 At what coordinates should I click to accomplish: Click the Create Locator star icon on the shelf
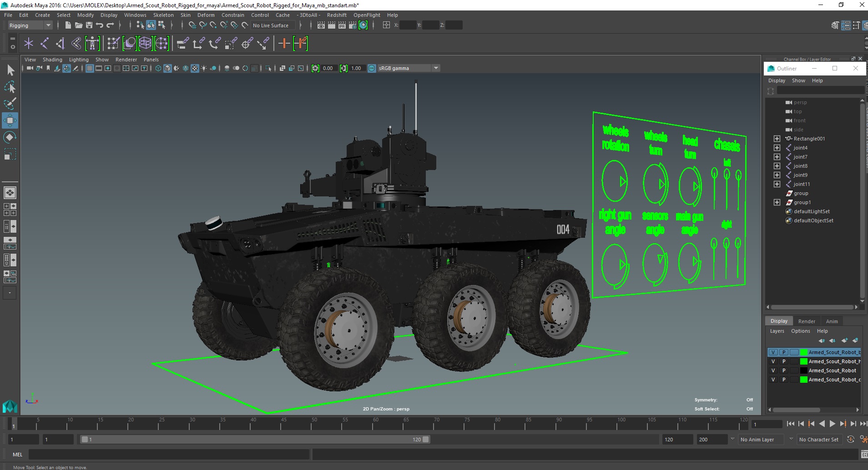[x=29, y=44]
